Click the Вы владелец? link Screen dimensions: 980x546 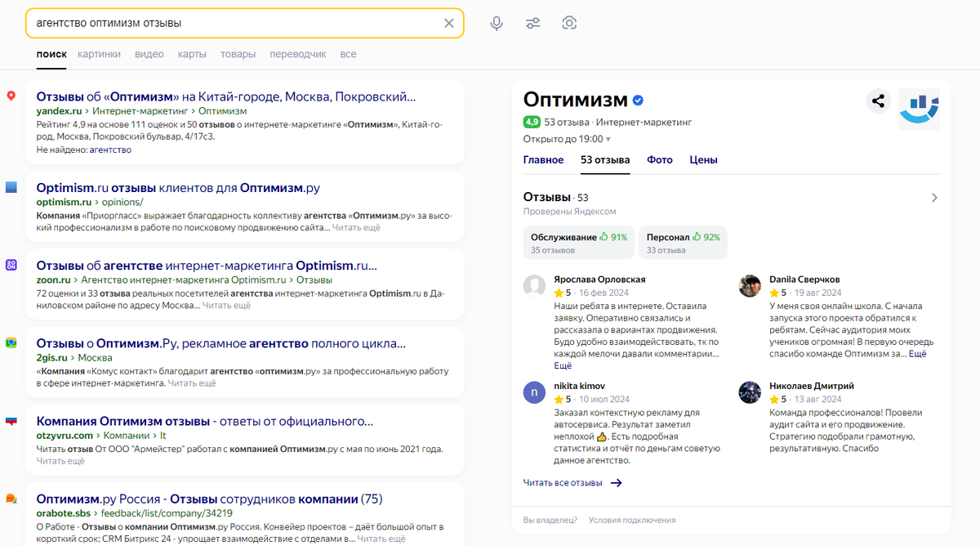pos(550,520)
